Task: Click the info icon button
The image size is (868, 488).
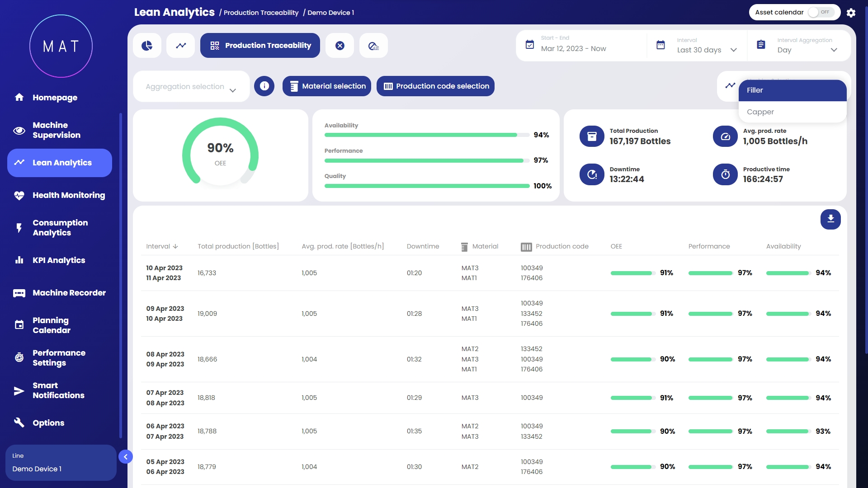Action: 264,86
